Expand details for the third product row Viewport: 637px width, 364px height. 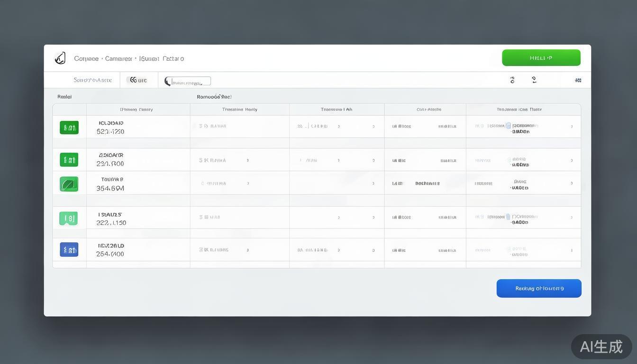572,183
